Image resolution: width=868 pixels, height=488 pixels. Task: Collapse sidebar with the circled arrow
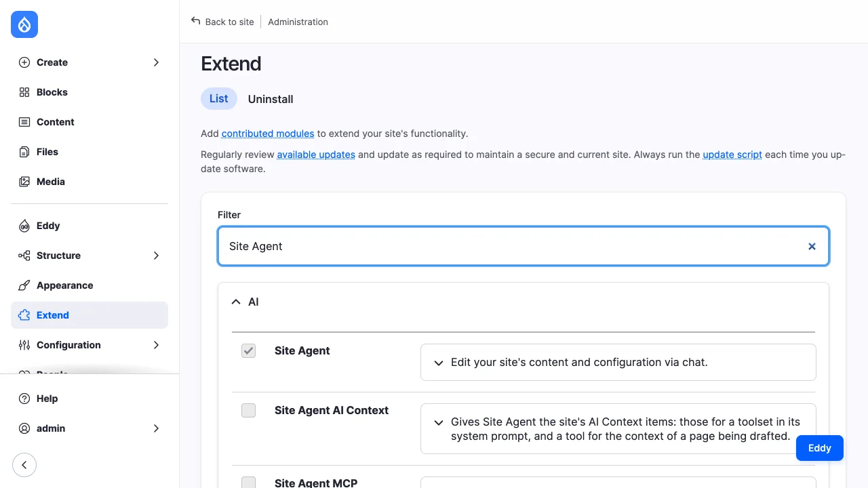coord(24,465)
